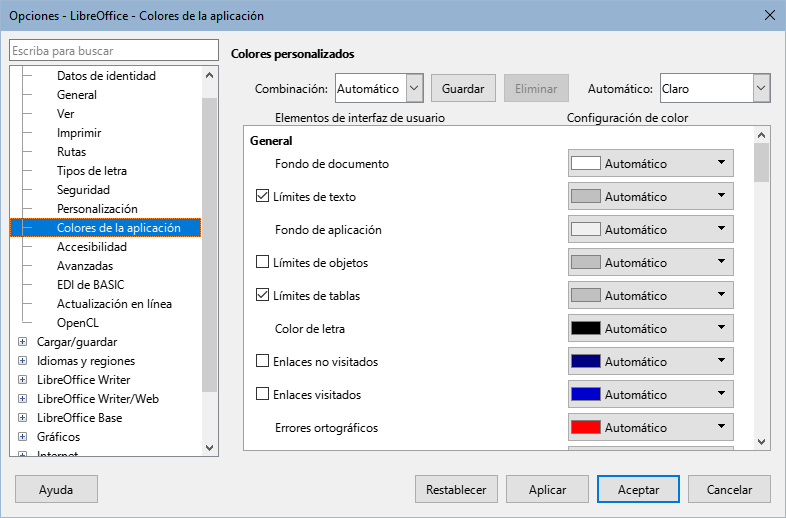Screen dimensions: 786x518
Task: Close the Opciones dialog window
Action: point(769,16)
